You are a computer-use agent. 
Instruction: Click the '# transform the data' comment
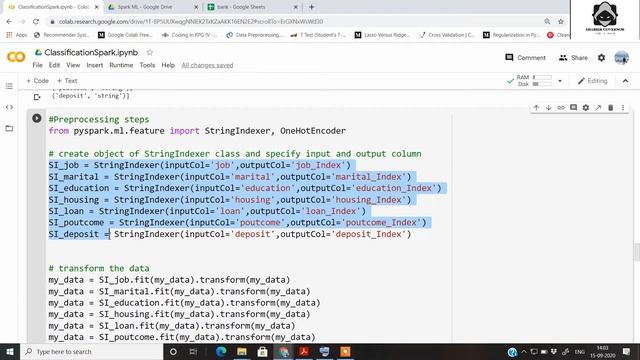[x=99, y=269]
